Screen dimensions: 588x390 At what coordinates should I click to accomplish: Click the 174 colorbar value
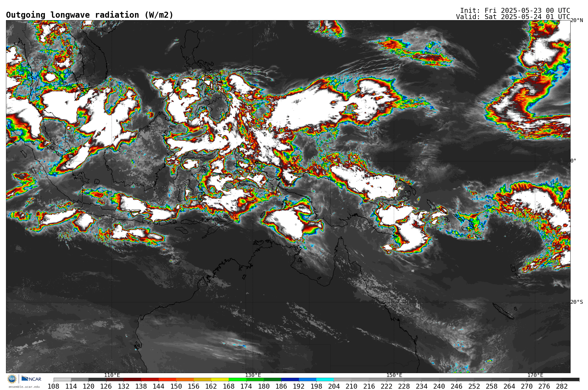tap(246, 386)
